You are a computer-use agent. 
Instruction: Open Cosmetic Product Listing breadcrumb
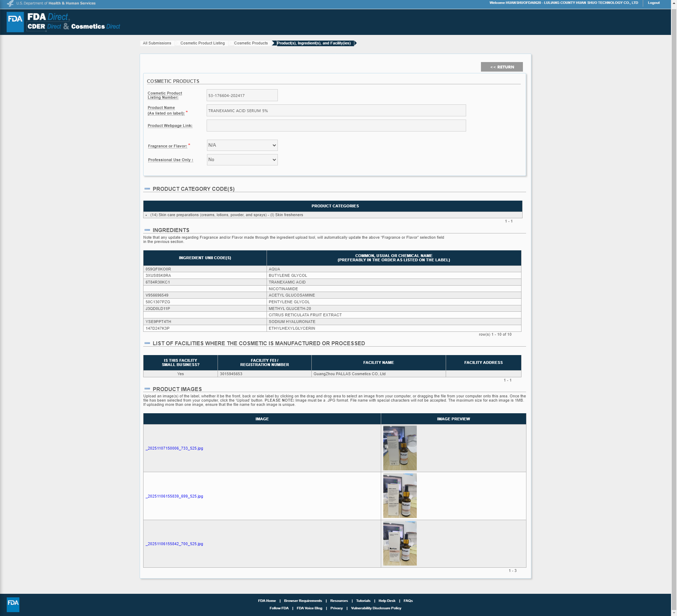tap(202, 43)
